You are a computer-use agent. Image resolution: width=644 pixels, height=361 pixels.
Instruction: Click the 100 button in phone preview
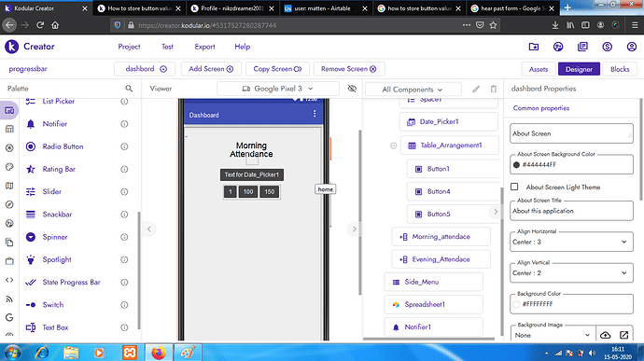coord(248,192)
